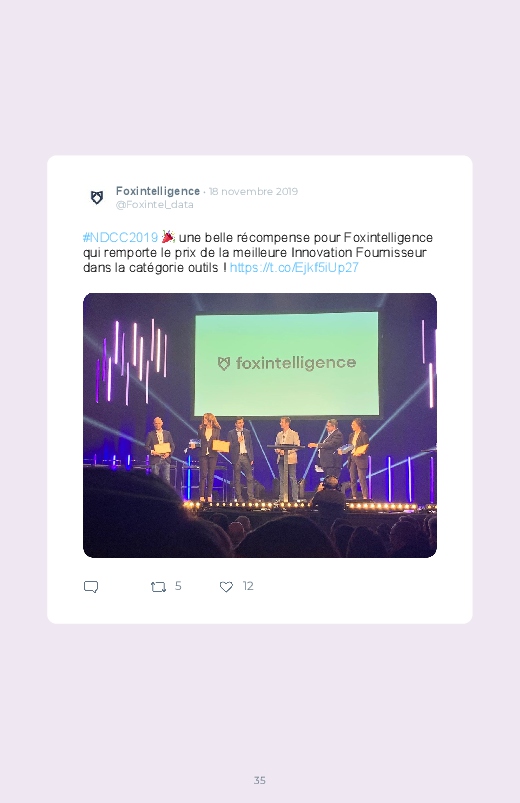Viewport: 520px width, 803px height.
Task: Click the @Foxintel_data handle
Action: pos(155,204)
